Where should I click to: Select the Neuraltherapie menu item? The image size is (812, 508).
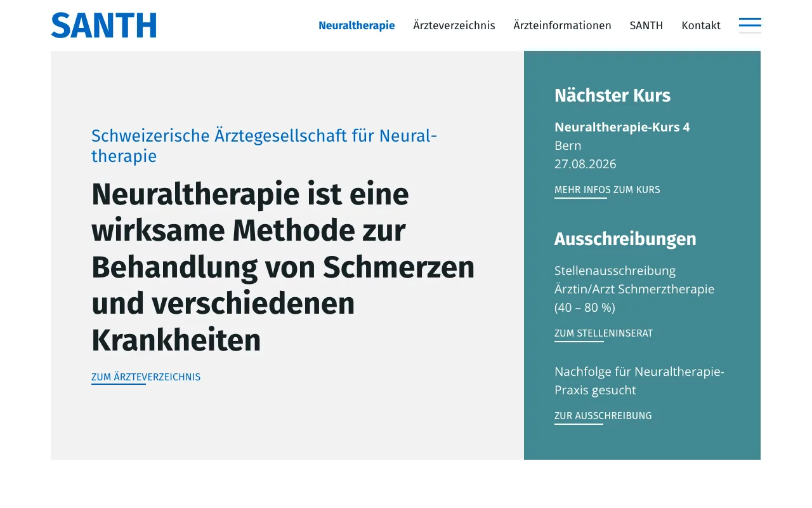tap(357, 25)
